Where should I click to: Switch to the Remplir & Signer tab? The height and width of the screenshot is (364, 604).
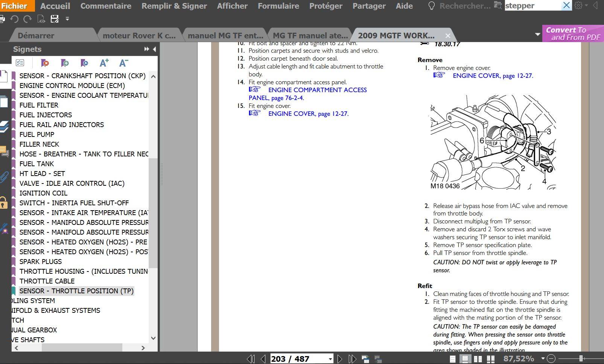pos(174,6)
